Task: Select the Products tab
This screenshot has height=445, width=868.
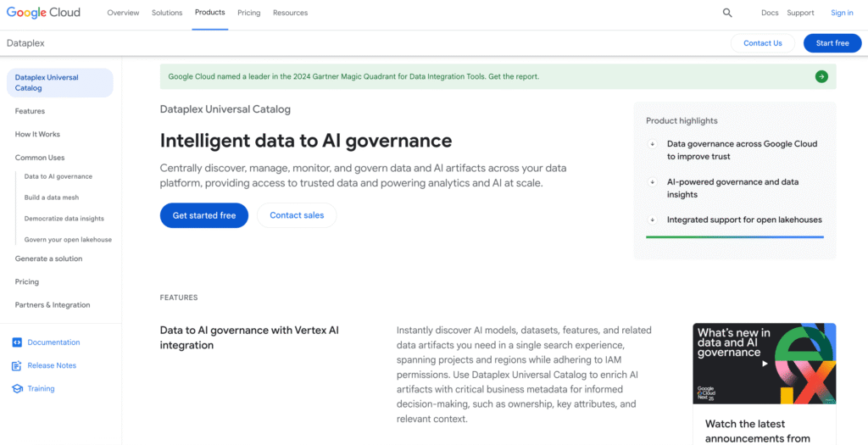Action: [x=210, y=13]
